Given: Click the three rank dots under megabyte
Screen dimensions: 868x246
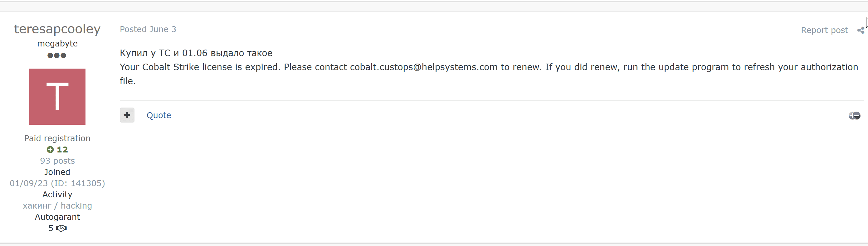Looking at the screenshot, I should (57, 55).
